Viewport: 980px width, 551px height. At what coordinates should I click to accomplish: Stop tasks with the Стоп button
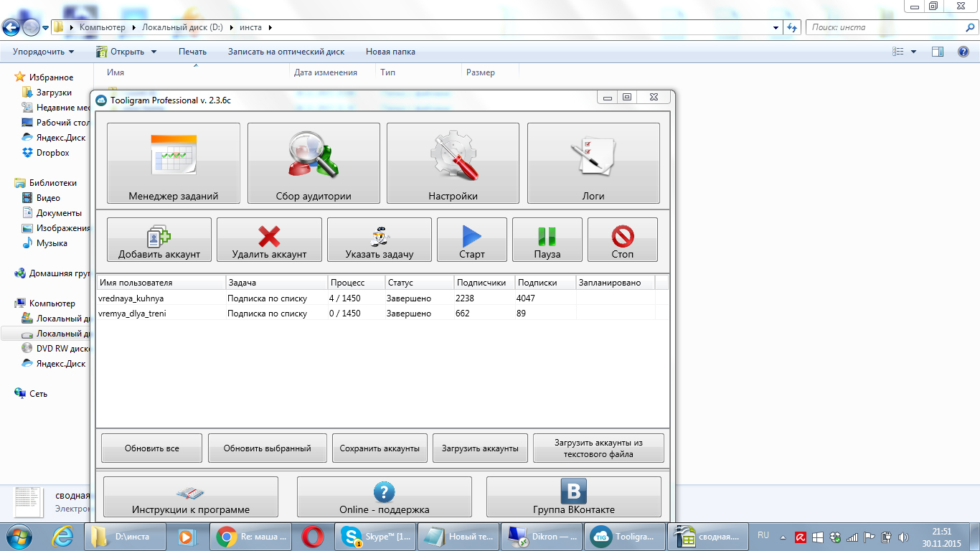(x=623, y=240)
